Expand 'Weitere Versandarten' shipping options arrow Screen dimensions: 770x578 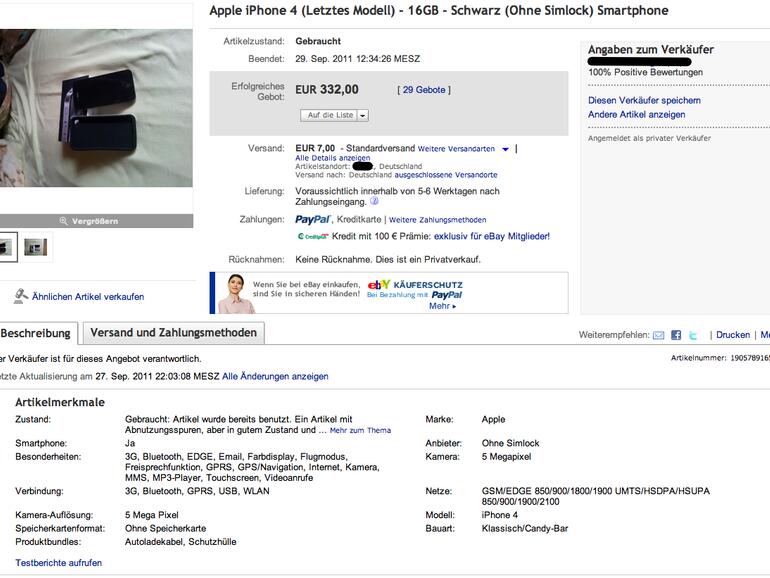point(505,149)
